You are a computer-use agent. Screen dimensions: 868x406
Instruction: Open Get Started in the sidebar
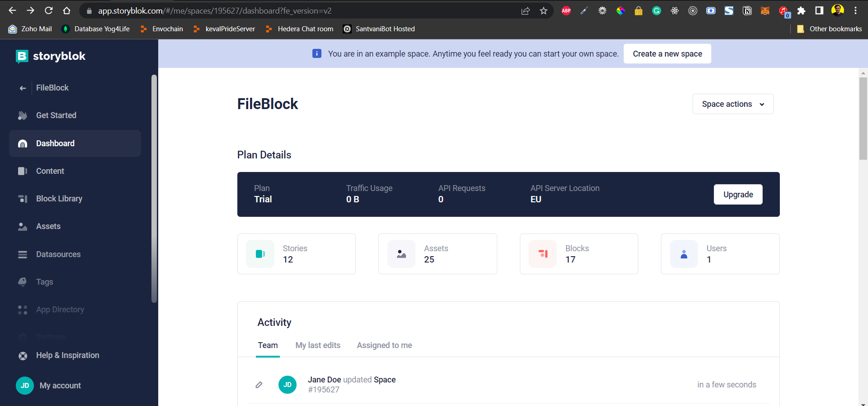click(x=75, y=115)
